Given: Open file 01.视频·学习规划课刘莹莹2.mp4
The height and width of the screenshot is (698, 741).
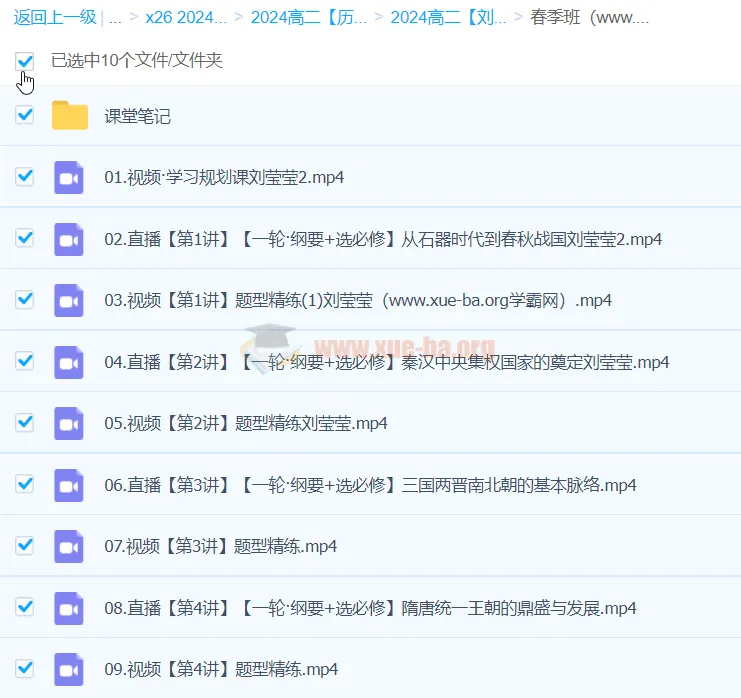Looking at the screenshot, I should coord(224,178).
